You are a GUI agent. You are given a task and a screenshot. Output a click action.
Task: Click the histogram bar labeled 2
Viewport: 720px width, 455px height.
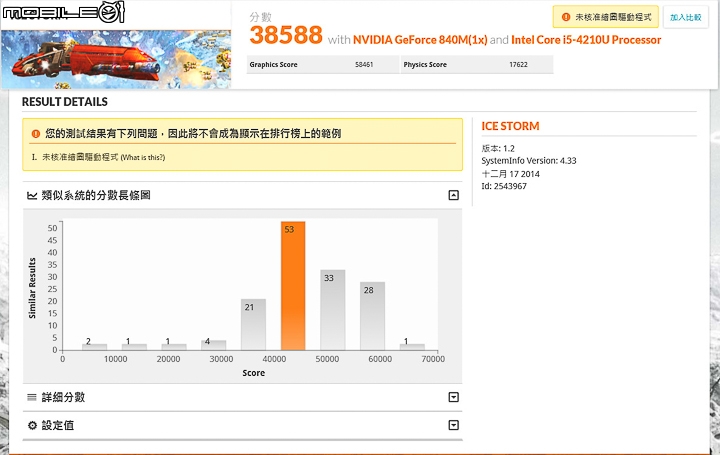click(95, 347)
